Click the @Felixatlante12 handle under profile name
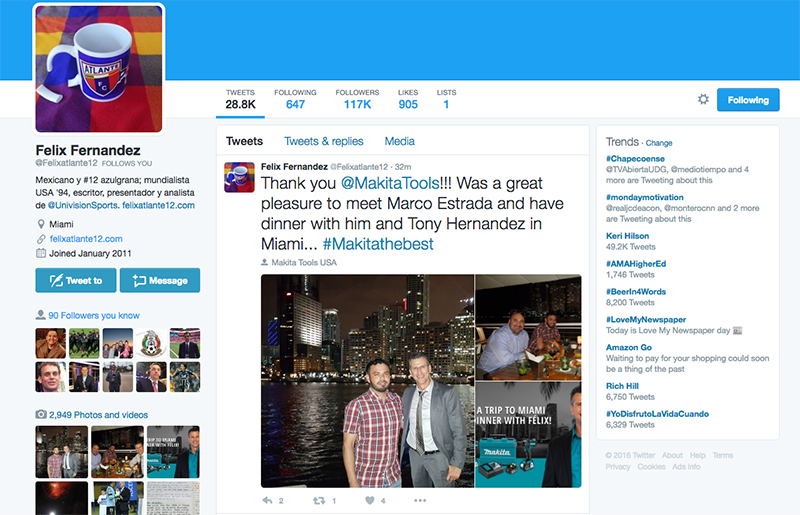Screen dimensions: 800x515 (66, 163)
